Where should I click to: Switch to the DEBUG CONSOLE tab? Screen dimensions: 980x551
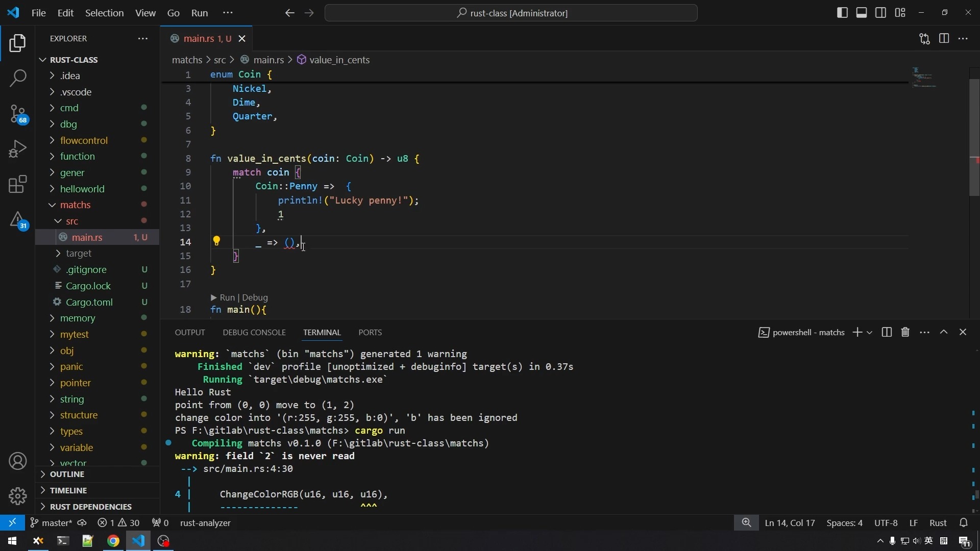[254, 333]
